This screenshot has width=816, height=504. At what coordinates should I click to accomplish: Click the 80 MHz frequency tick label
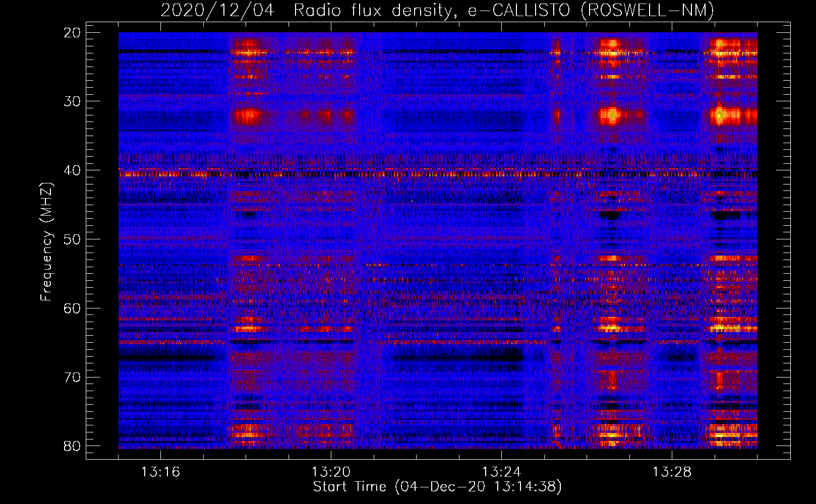click(x=72, y=446)
